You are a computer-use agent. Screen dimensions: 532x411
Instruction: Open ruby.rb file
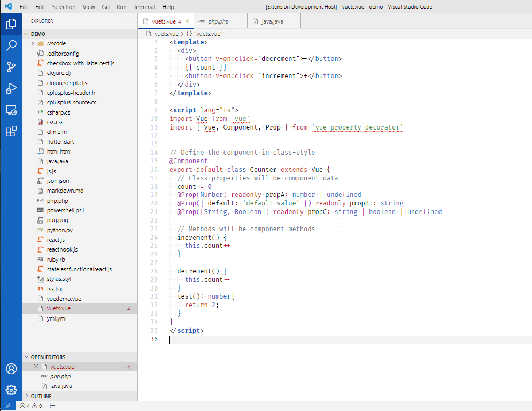coord(80,260)
